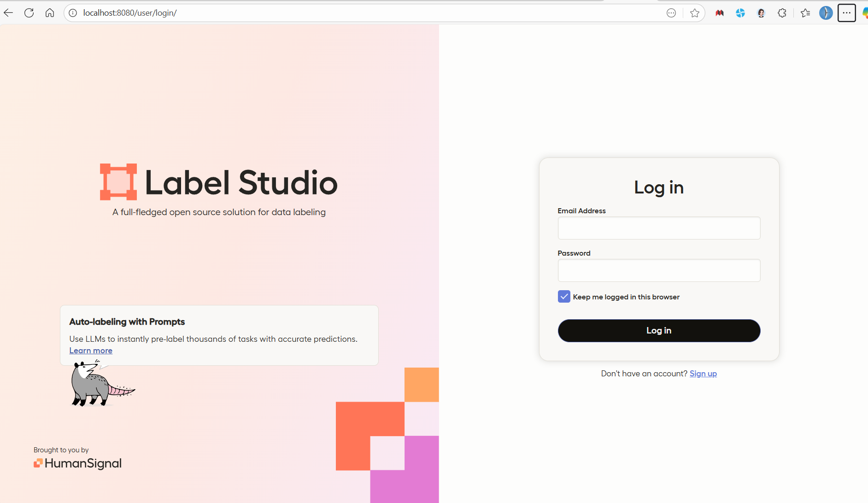868x503 pixels.
Task: Click the Auto-labeling with Prompts heading
Action: (127, 322)
